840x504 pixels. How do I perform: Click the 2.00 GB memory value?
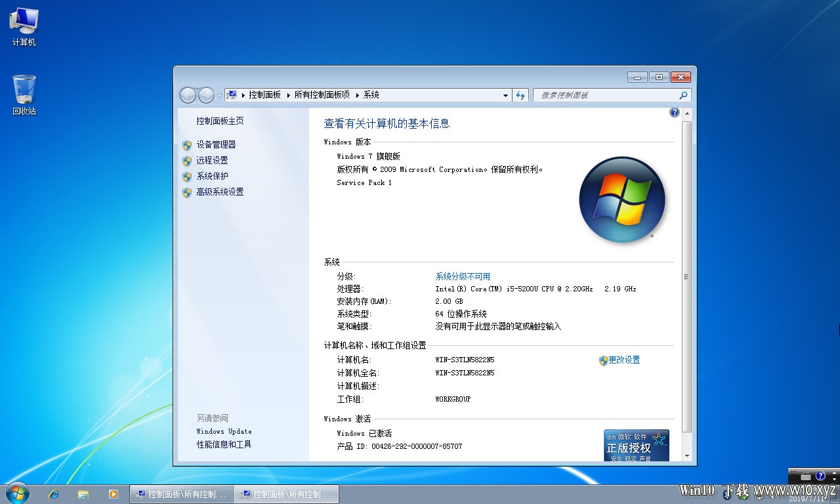(449, 301)
